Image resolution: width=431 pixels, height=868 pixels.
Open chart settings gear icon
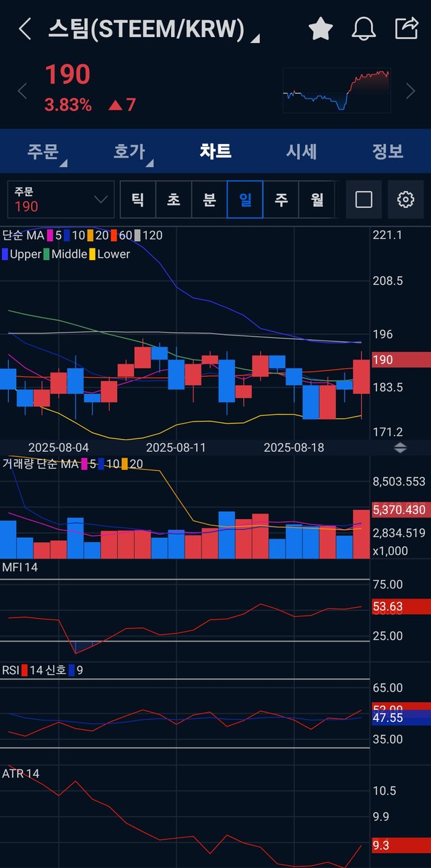[405, 199]
